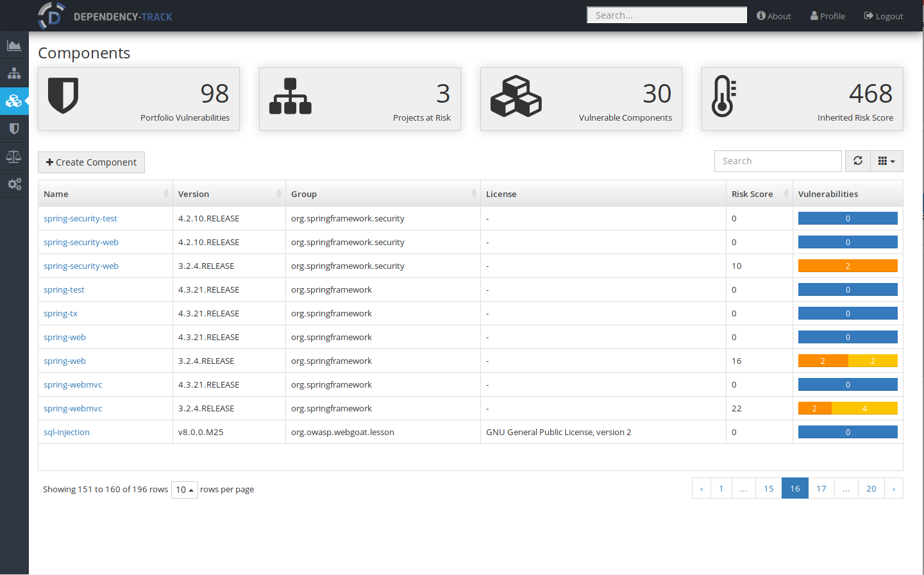Open the Vulnerabilities shield icon in sidebar
The width and height of the screenshot is (924, 575).
(14, 128)
